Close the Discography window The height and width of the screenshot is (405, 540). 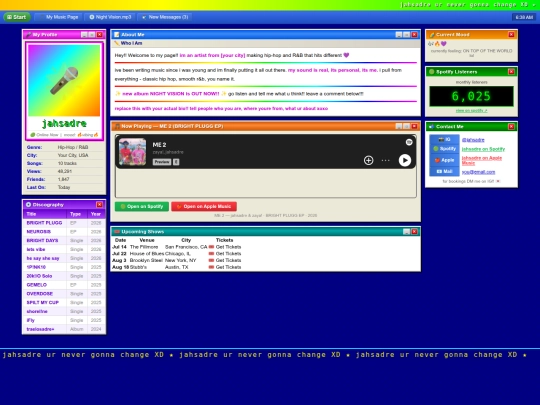100,205
